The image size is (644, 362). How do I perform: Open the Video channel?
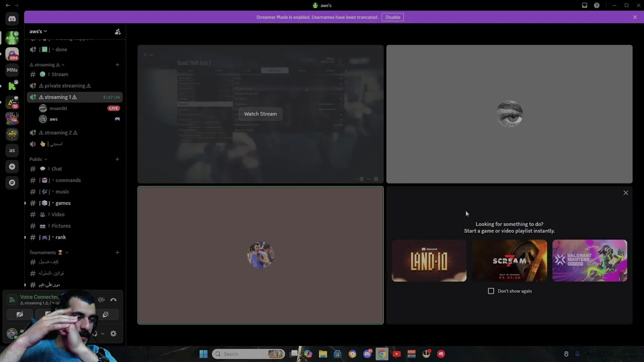74,214
